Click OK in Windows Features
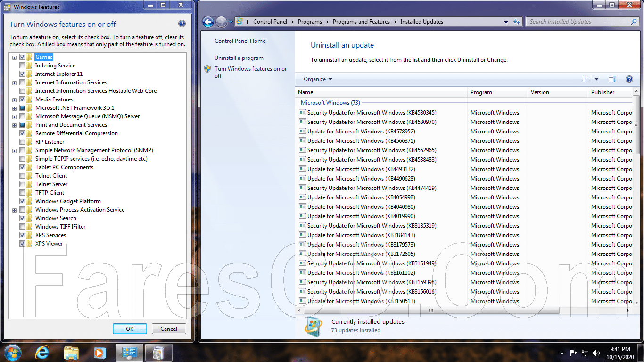The width and height of the screenshot is (644, 362). coord(130,329)
